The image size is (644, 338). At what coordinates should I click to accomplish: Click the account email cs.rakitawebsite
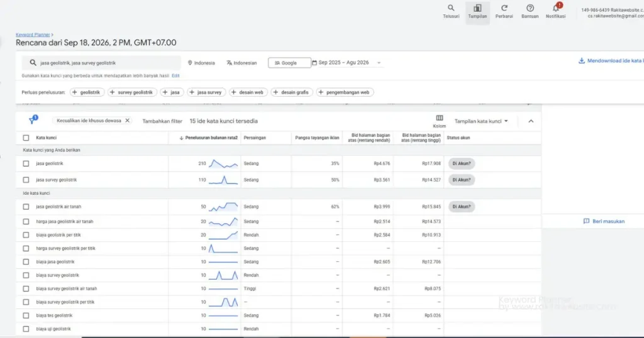click(x=615, y=16)
